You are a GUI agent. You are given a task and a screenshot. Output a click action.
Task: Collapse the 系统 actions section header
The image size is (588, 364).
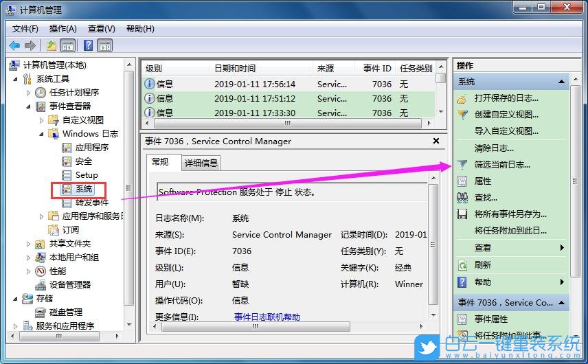(511, 81)
